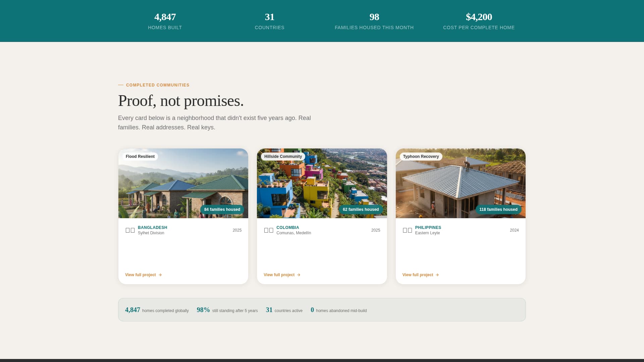The width and height of the screenshot is (644, 362).
Task: Click the second flag placeholder under Eastern Leyte card
Action: pyautogui.click(x=410, y=230)
